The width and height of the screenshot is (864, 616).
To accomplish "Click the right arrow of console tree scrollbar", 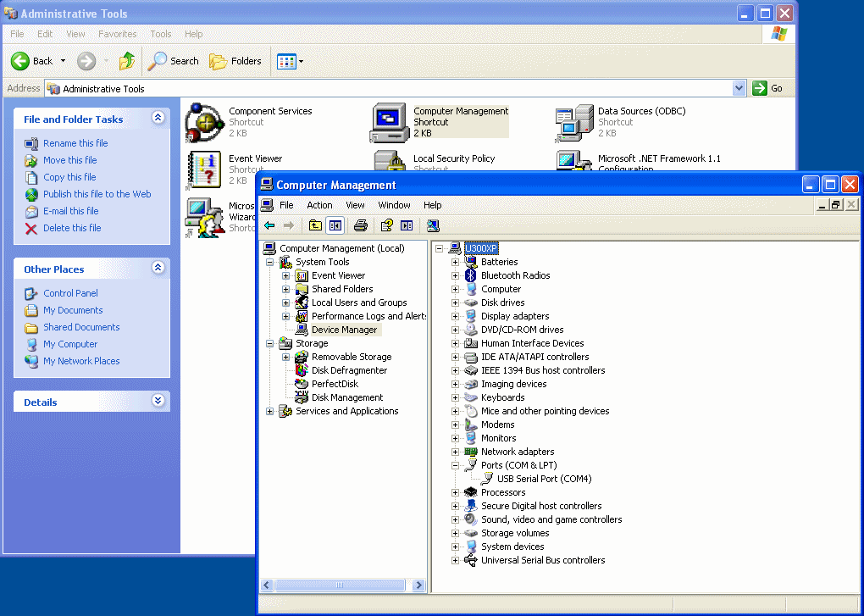I will 418,585.
